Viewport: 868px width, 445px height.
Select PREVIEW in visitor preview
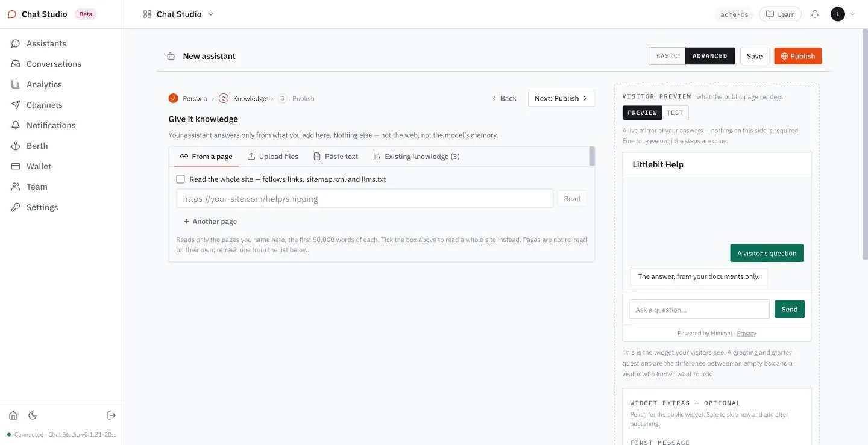coord(643,113)
